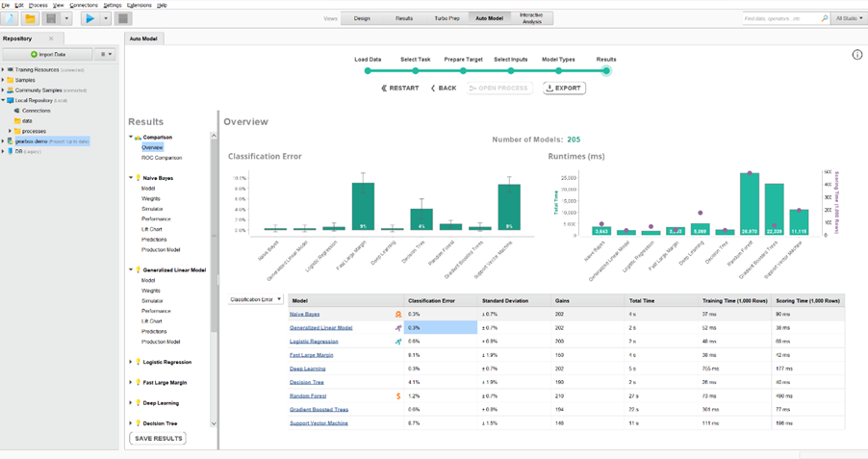Click the Run process play icon

[89, 18]
